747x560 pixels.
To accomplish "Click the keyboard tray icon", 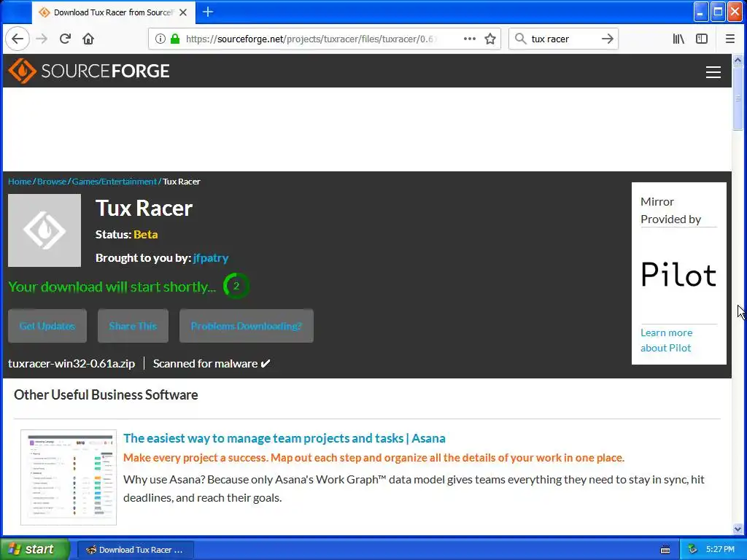I will click(665, 550).
